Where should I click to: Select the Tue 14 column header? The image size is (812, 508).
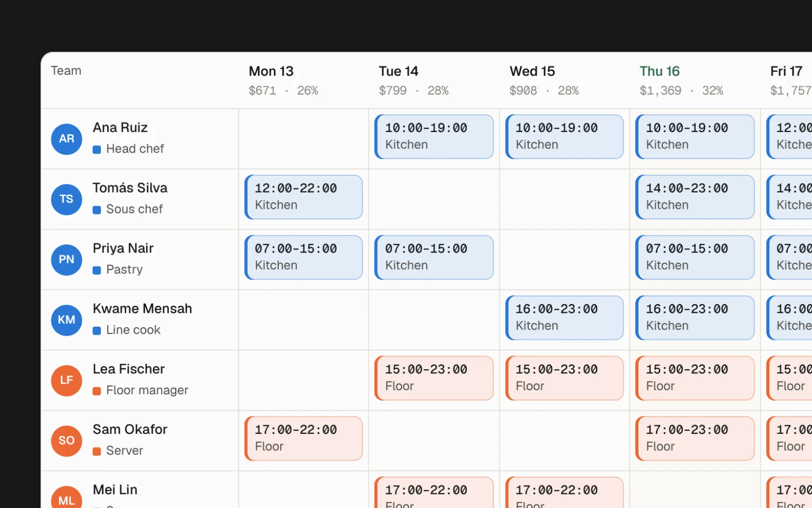434,80
